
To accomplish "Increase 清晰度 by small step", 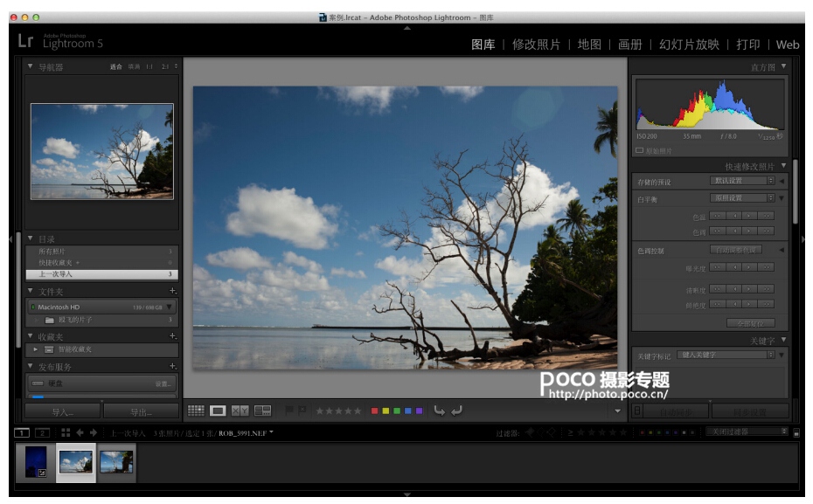I will (x=749, y=289).
